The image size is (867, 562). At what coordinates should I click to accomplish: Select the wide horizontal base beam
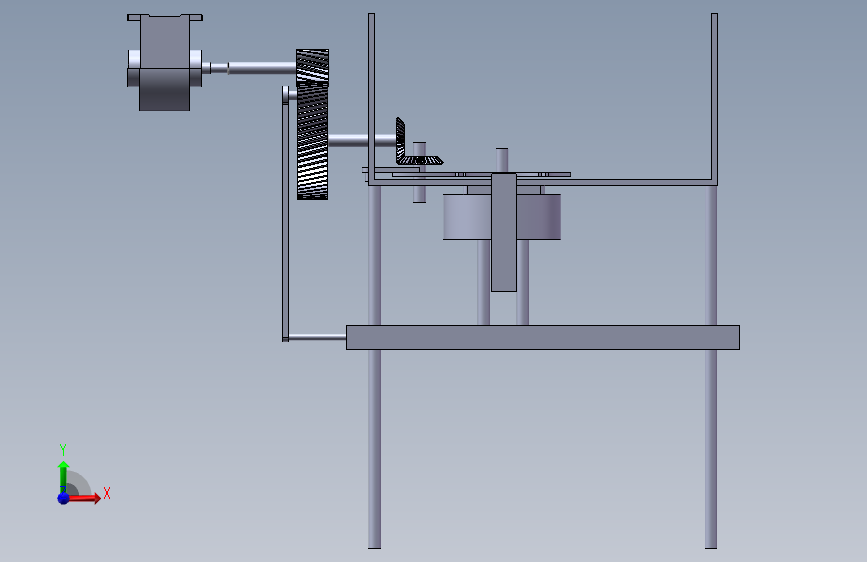pyautogui.click(x=543, y=337)
